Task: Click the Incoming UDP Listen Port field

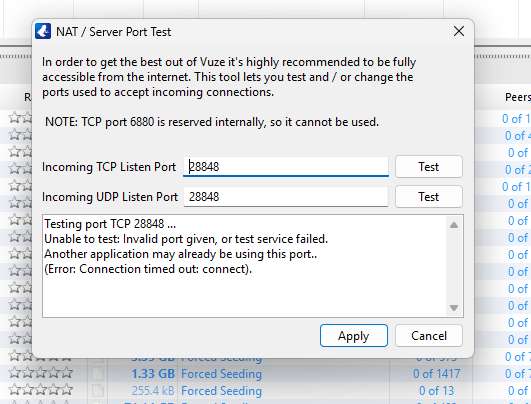Action: 285,197
